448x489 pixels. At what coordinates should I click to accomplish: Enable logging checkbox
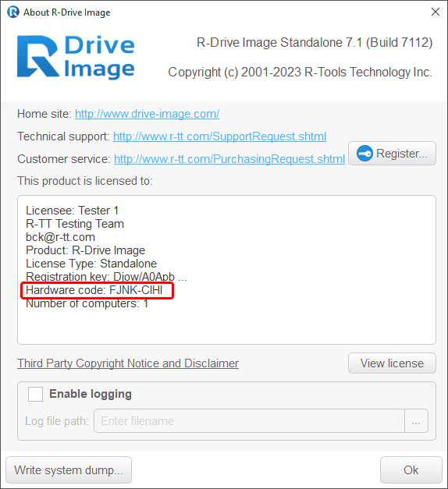[x=35, y=394]
